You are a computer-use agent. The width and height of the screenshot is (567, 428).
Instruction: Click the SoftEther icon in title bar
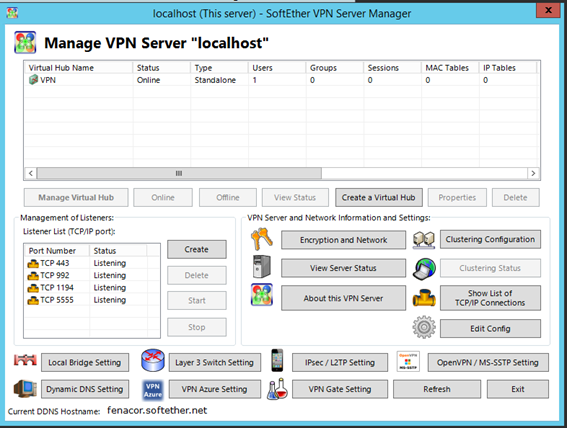pyautogui.click(x=12, y=13)
